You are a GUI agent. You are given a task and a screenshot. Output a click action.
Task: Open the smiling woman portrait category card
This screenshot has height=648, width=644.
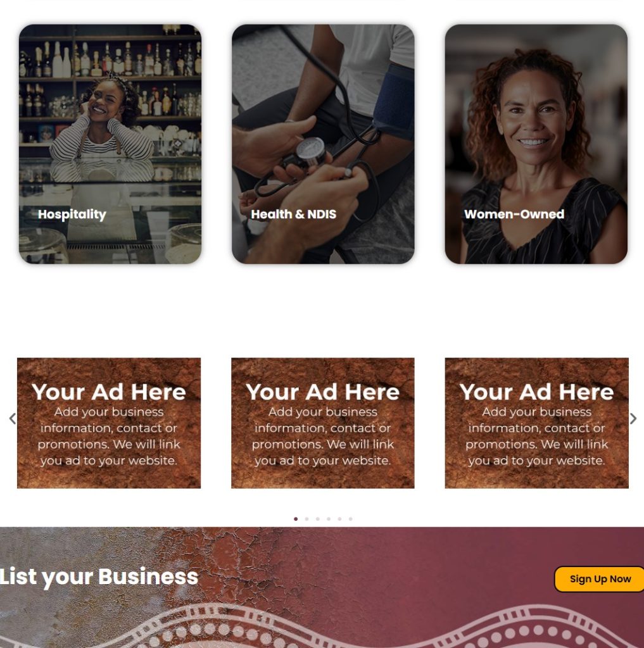536,144
